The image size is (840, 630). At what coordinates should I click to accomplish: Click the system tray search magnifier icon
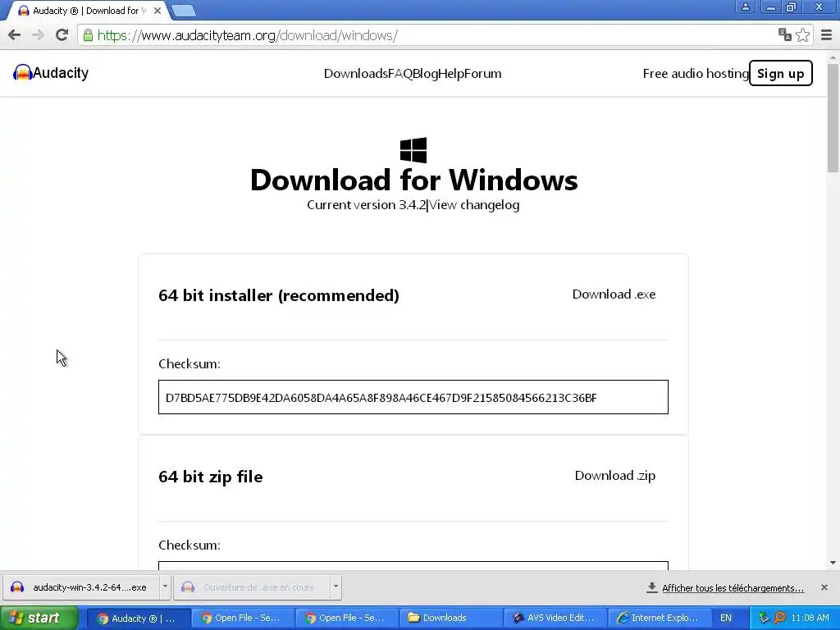coord(779,618)
